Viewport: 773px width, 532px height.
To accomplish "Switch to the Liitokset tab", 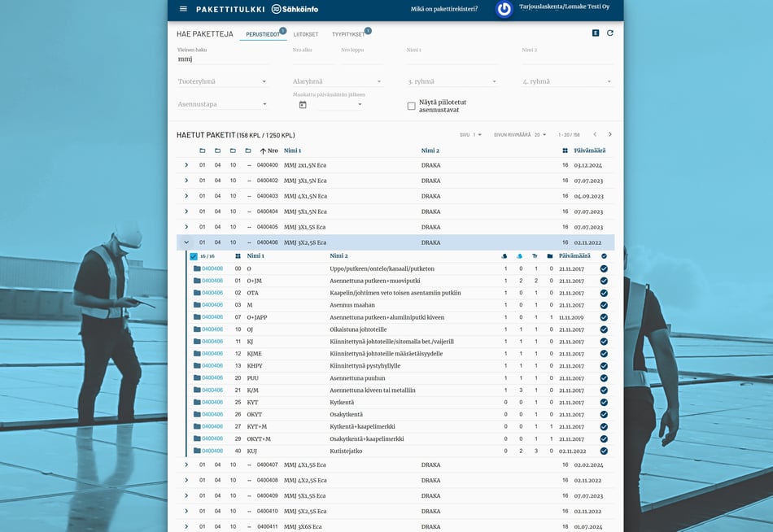I will 306,35.
